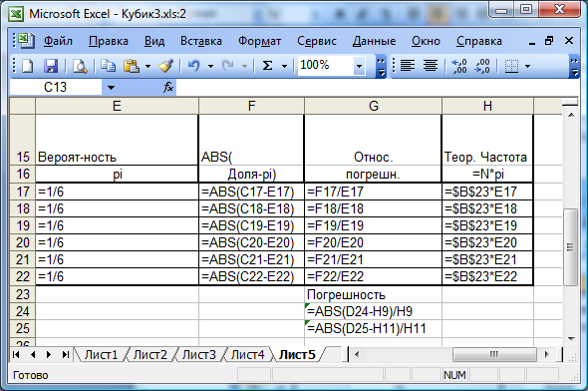Switch to Лист2 sheet tab

pos(150,355)
